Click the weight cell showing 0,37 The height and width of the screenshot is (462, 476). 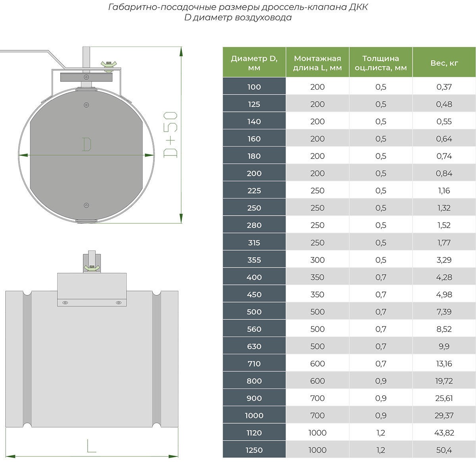[x=444, y=87]
